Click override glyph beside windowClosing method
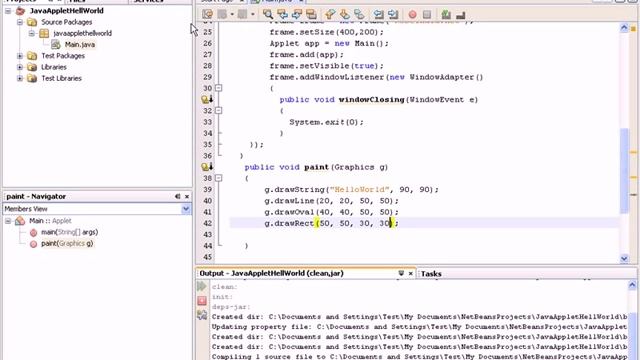This screenshot has width=640, height=360. [207, 99]
